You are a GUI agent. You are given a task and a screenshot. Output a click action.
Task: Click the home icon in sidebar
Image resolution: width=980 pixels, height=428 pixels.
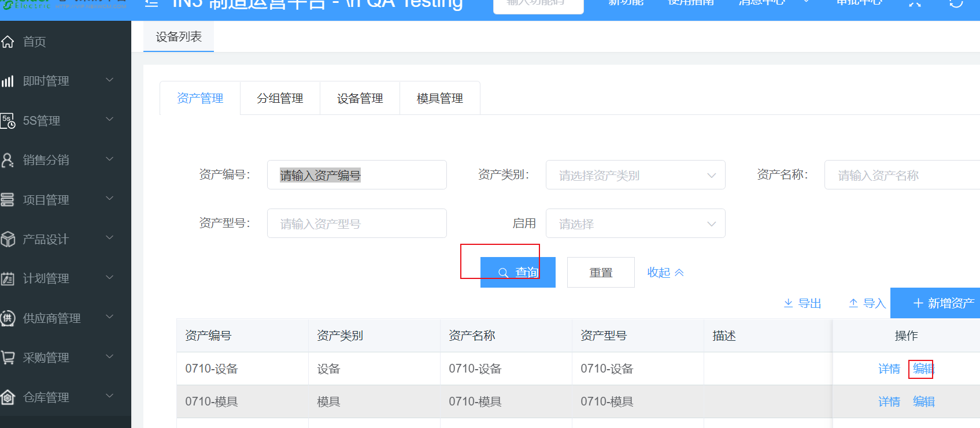coord(8,42)
